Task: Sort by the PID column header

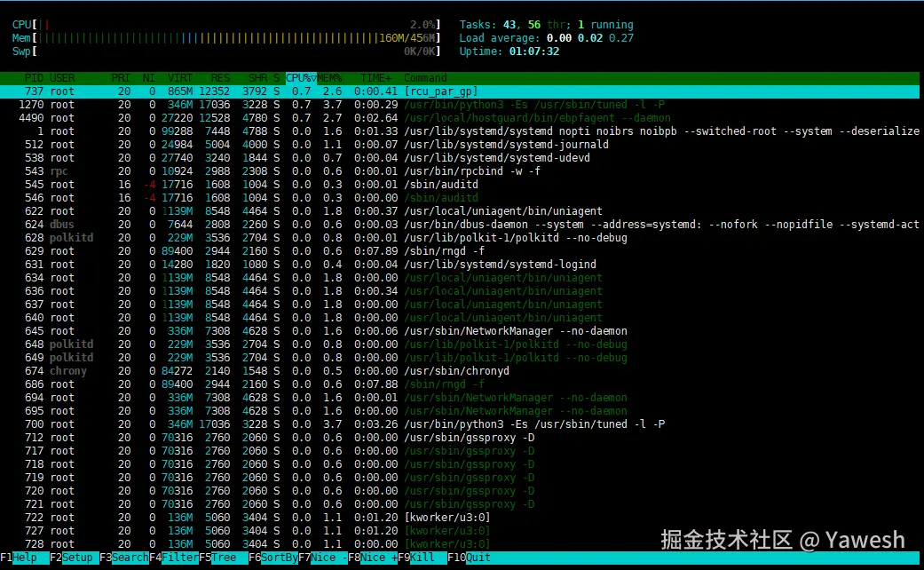Action: [x=34, y=78]
